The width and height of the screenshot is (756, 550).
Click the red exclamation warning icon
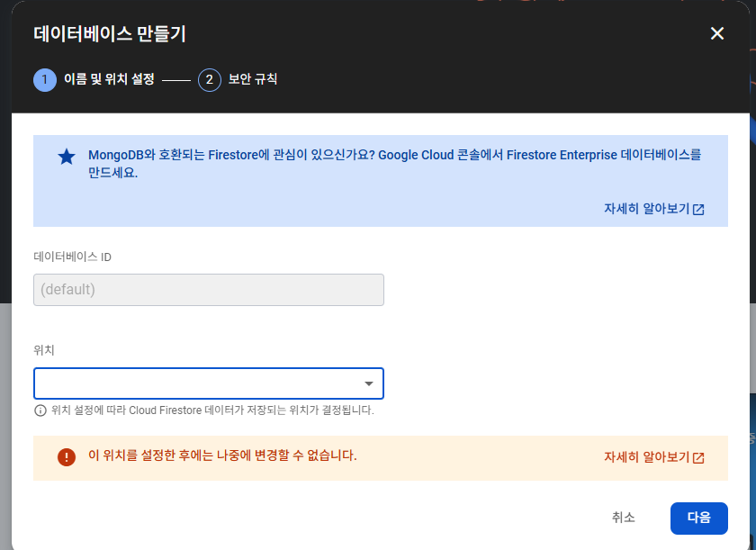tap(67, 456)
